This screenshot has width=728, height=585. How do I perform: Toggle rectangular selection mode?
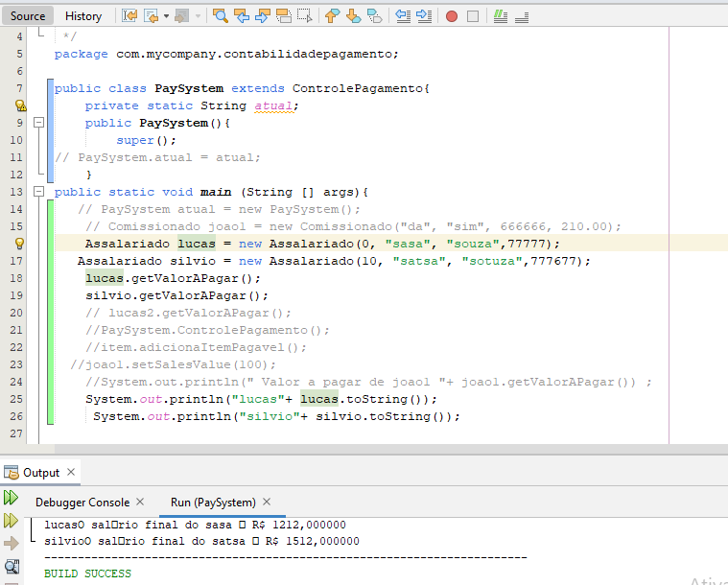tap(305, 16)
